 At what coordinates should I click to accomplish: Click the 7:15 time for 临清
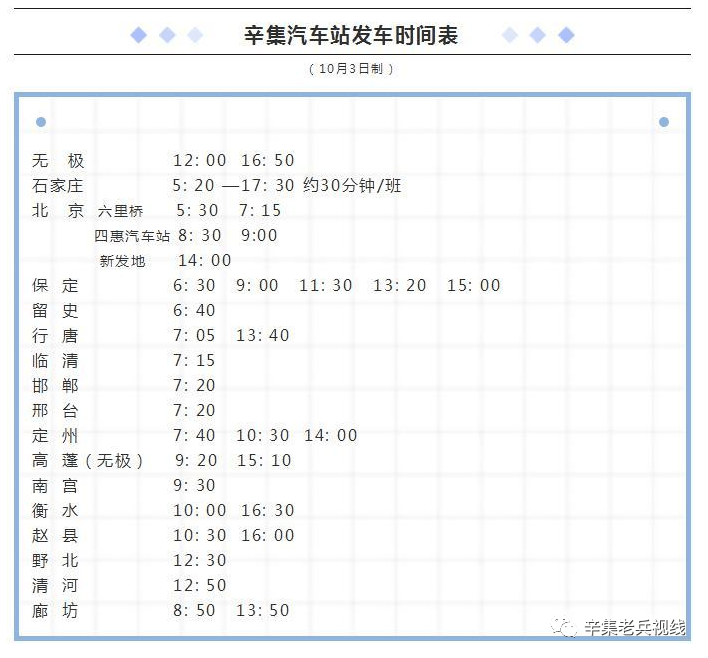coord(194,360)
